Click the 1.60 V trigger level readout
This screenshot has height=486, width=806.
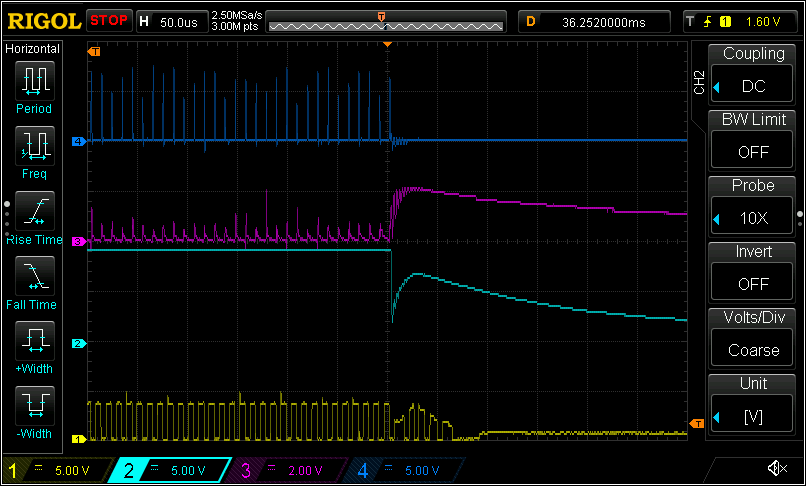pyautogui.click(x=762, y=20)
